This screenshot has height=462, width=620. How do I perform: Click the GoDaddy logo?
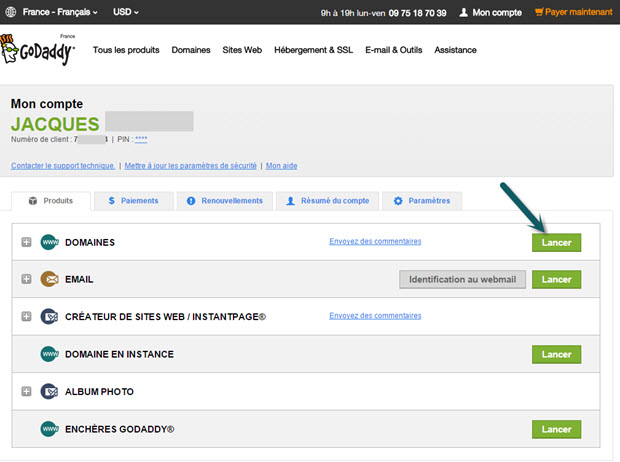point(37,49)
